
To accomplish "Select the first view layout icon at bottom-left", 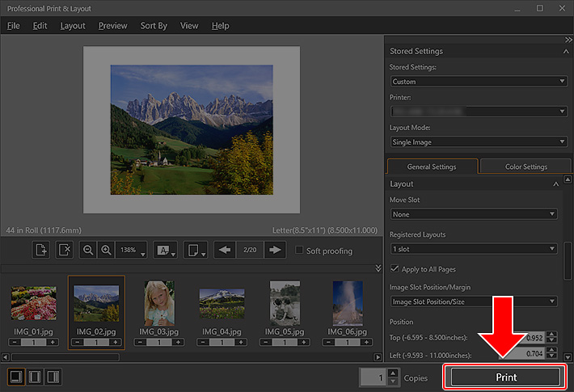I will [x=16, y=377].
